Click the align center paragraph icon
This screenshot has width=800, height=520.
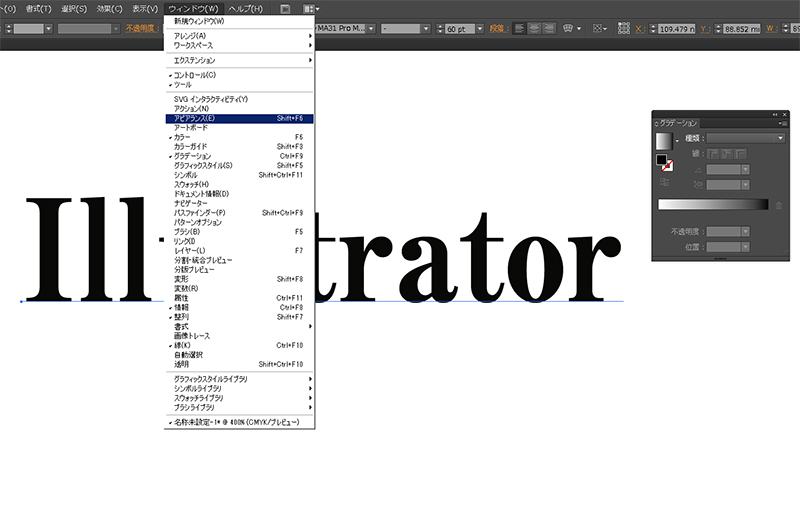pos(534,29)
